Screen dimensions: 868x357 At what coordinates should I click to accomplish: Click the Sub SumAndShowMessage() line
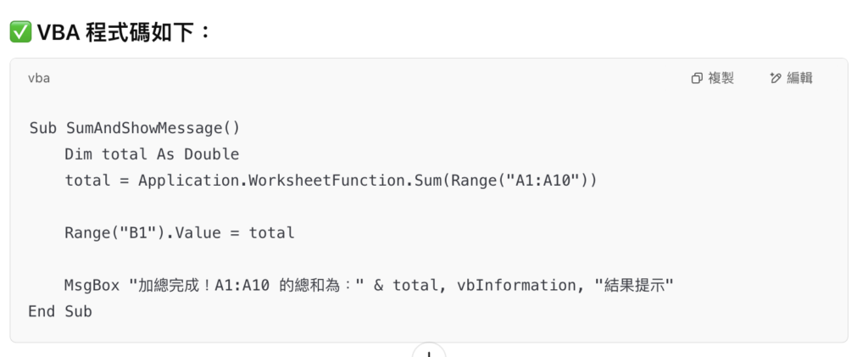click(x=134, y=128)
